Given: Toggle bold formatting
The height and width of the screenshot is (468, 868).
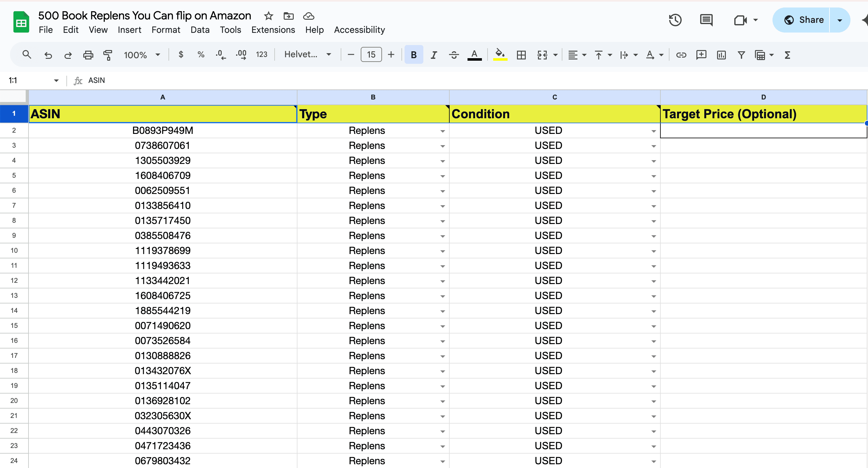Looking at the screenshot, I should click(414, 54).
